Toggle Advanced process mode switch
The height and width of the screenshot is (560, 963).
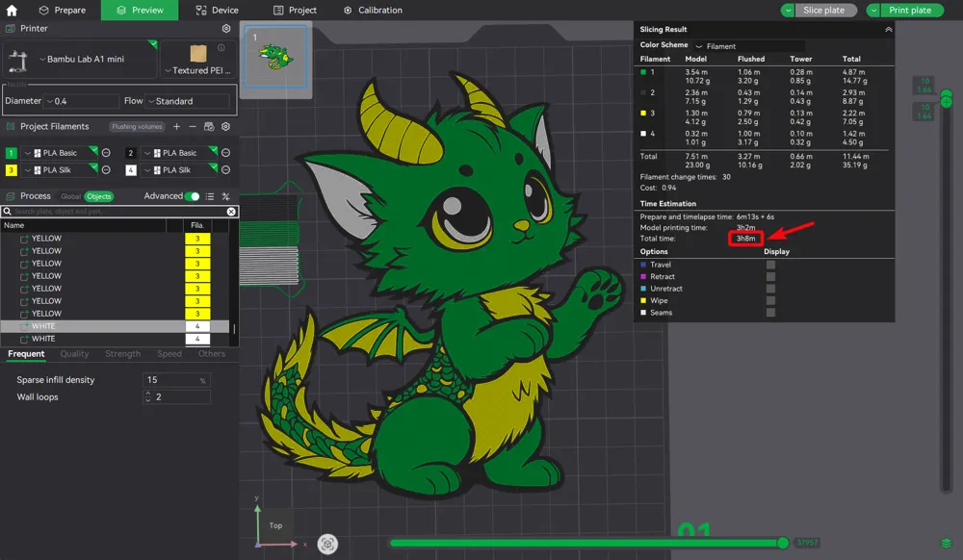click(x=193, y=196)
